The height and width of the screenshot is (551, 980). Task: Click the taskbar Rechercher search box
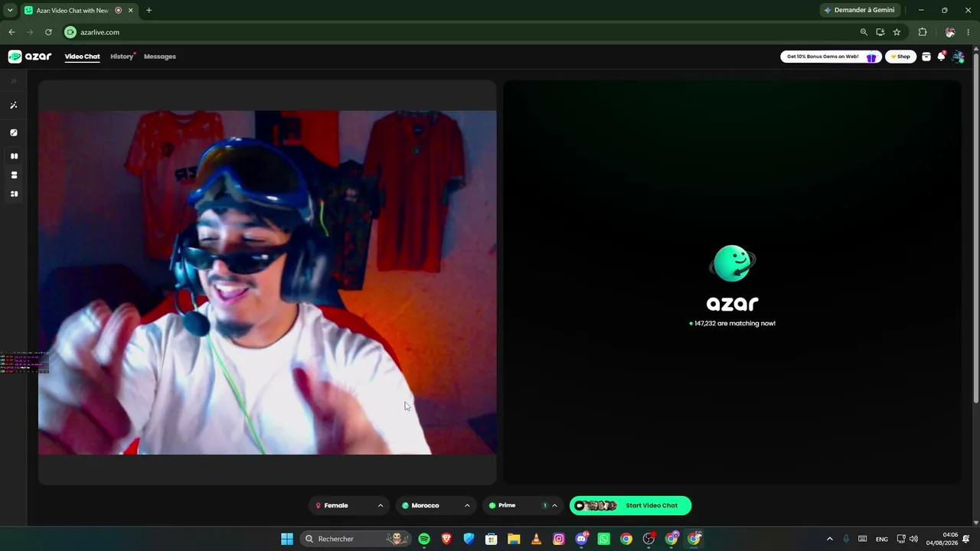tap(355, 539)
